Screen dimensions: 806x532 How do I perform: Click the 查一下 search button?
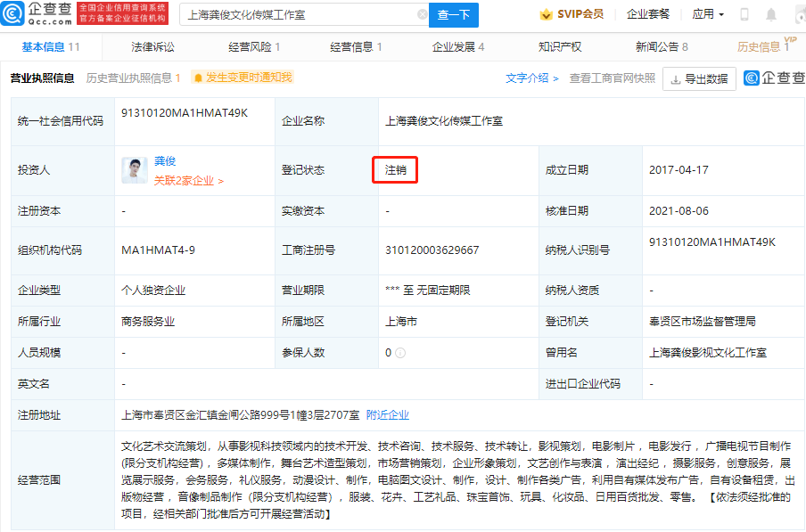tap(453, 15)
